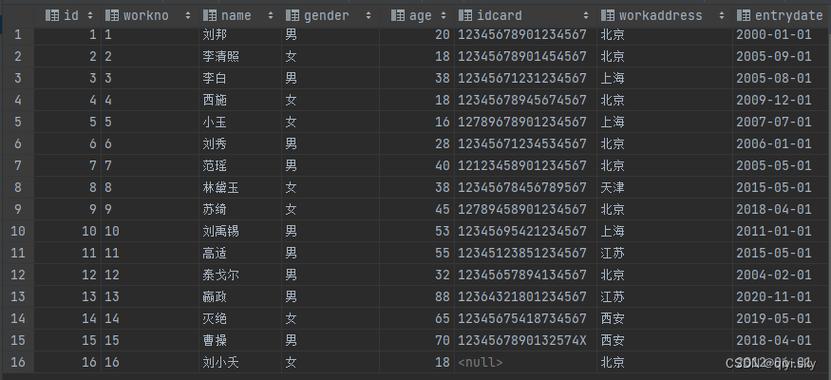Click the workaddress column table icon
The image size is (831, 380).
607,16
